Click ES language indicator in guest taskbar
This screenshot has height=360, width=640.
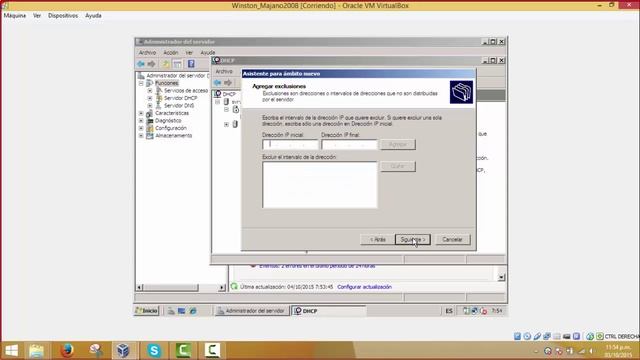(449, 311)
